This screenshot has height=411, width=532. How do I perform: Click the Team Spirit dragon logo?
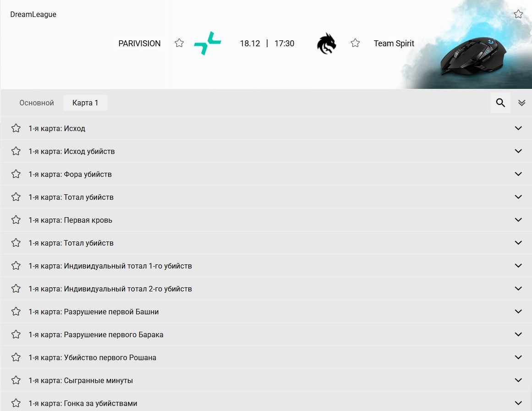point(326,44)
